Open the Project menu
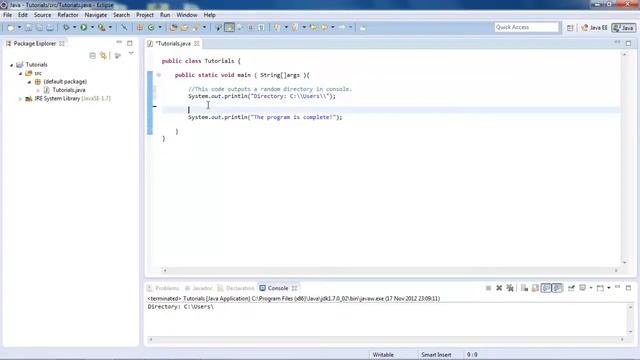Image resolution: width=640 pixels, height=360 pixels. [x=145, y=15]
